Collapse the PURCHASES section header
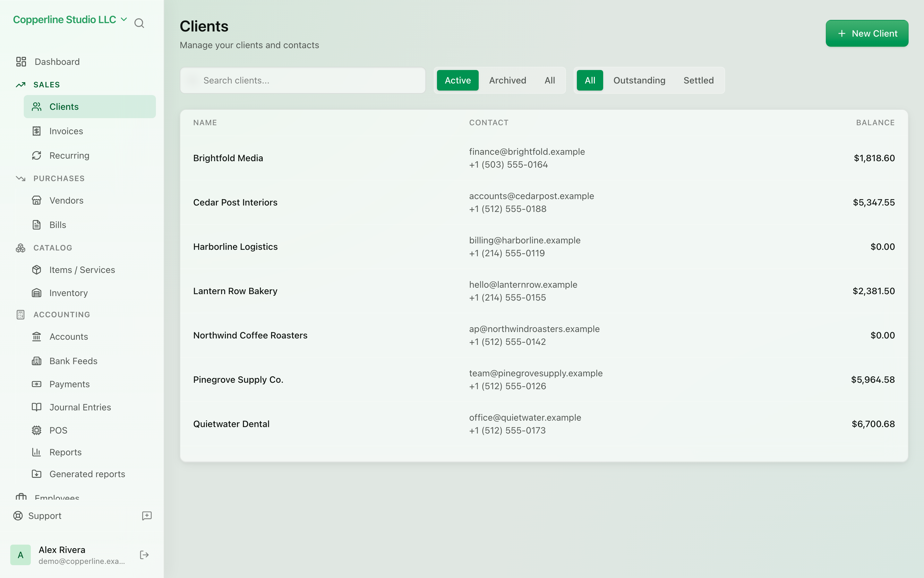Viewport: 924px width, 578px height. click(x=59, y=179)
